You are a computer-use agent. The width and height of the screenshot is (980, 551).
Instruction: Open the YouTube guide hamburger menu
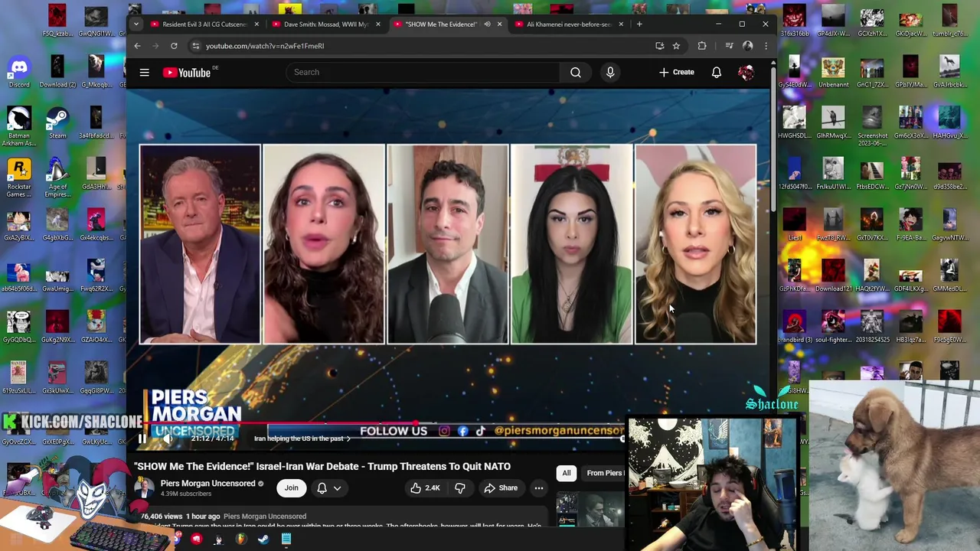coord(144,73)
